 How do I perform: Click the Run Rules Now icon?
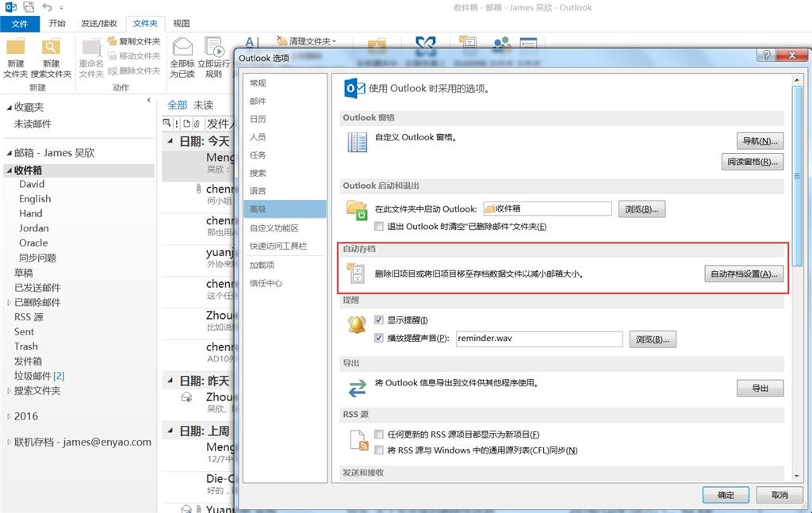click(x=213, y=47)
